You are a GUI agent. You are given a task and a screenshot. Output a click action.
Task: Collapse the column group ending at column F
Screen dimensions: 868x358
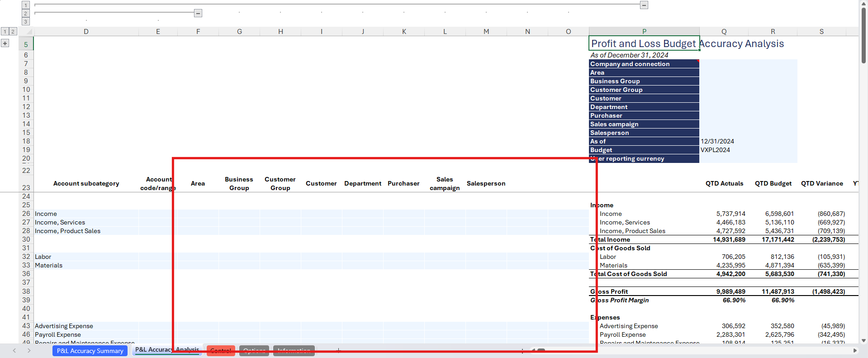click(x=198, y=13)
